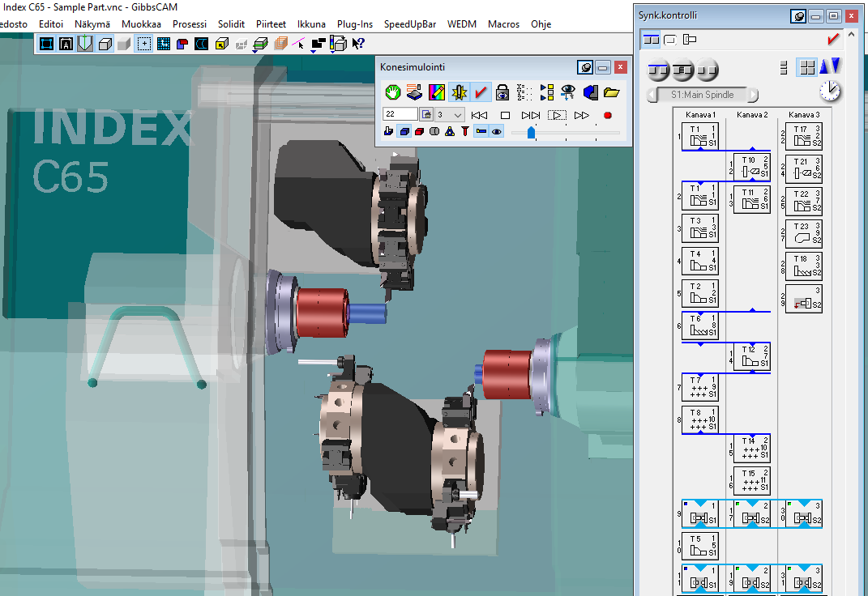
Task: Open the yellow folder icon in Konesimulointi
Action: [612, 92]
